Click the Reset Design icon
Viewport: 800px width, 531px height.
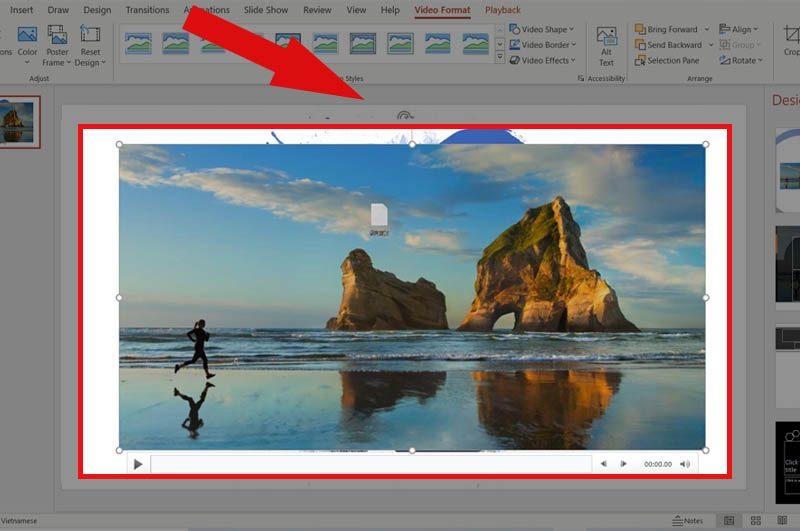tap(90, 35)
